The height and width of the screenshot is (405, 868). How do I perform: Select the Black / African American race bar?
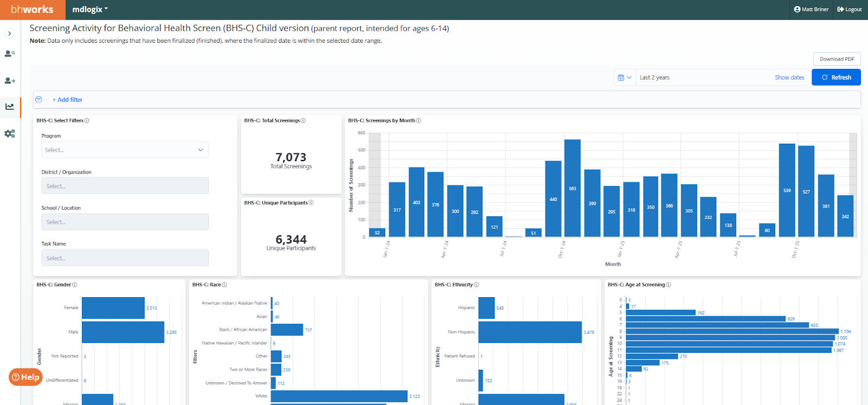(x=287, y=330)
